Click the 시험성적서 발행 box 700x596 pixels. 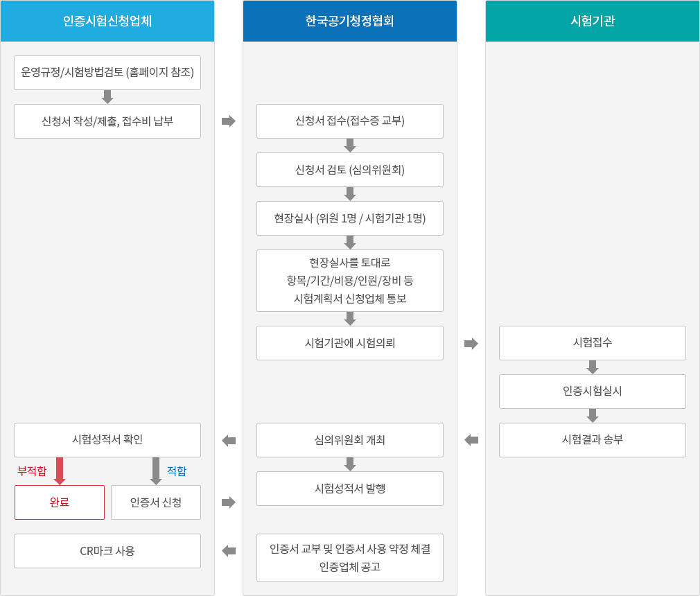coord(350,489)
